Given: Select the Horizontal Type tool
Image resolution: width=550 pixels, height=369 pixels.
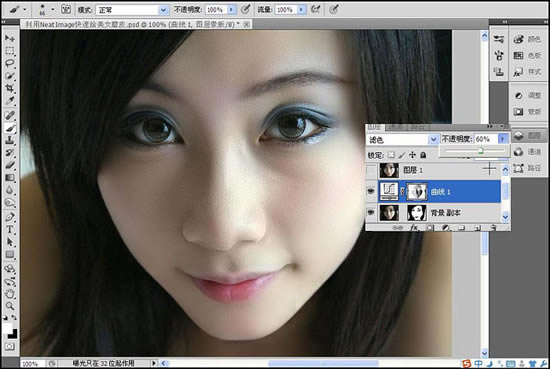Looking at the screenshot, I should click(10, 230).
